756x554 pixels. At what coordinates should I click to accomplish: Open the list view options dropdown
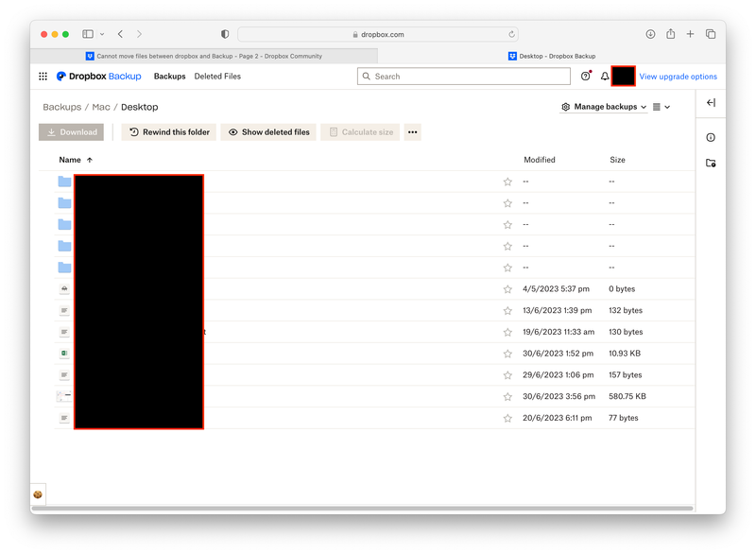pyautogui.click(x=661, y=107)
